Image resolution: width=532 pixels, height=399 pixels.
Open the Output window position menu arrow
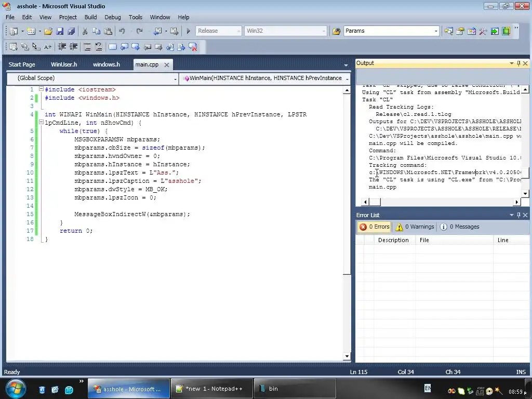pos(511,63)
